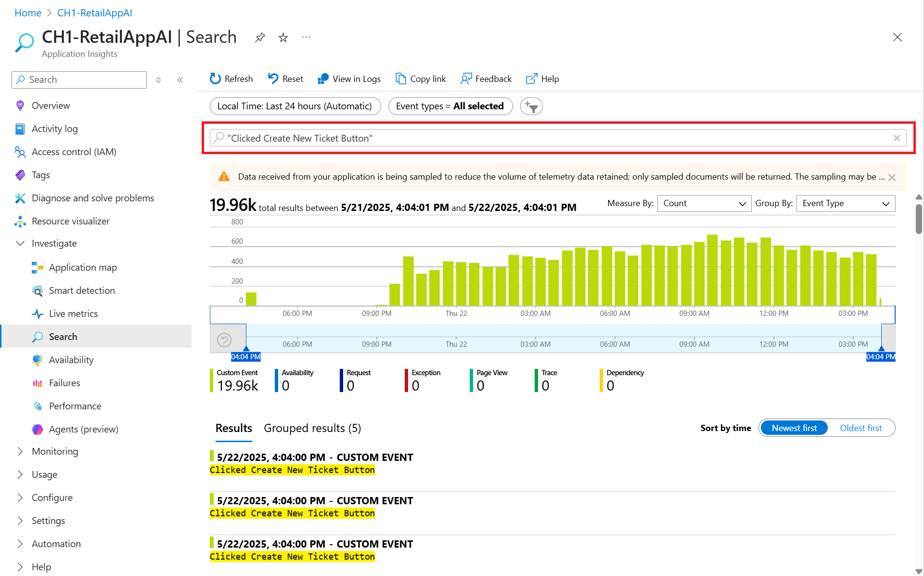Open Live metrics from sidebar
This screenshot has width=924, height=576.
73,314
